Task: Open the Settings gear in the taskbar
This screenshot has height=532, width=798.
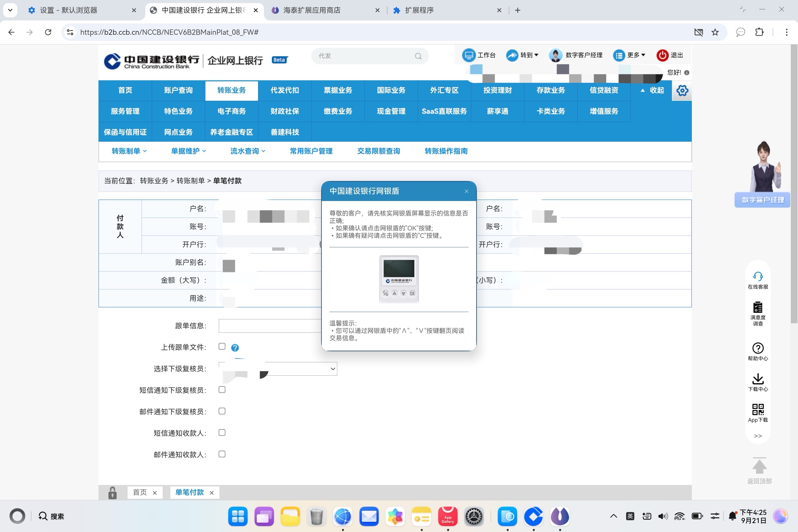Action: click(474, 516)
